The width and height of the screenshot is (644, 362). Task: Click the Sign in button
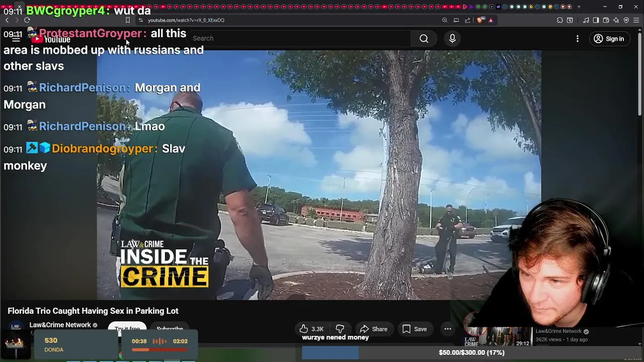(609, 39)
